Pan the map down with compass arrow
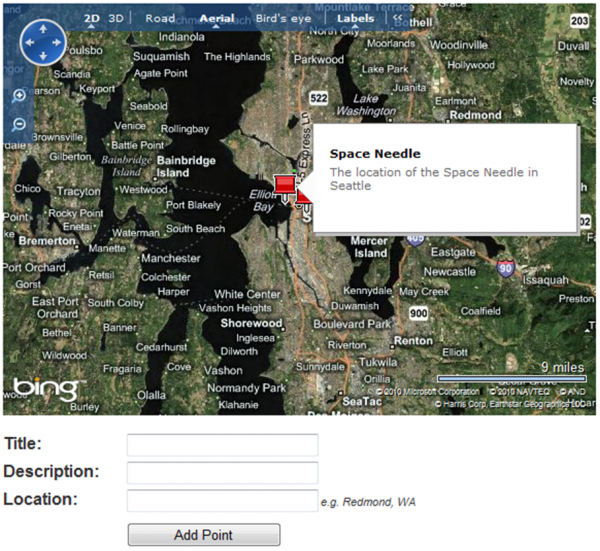Image resolution: width=600 pixels, height=551 pixels. [43, 56]
